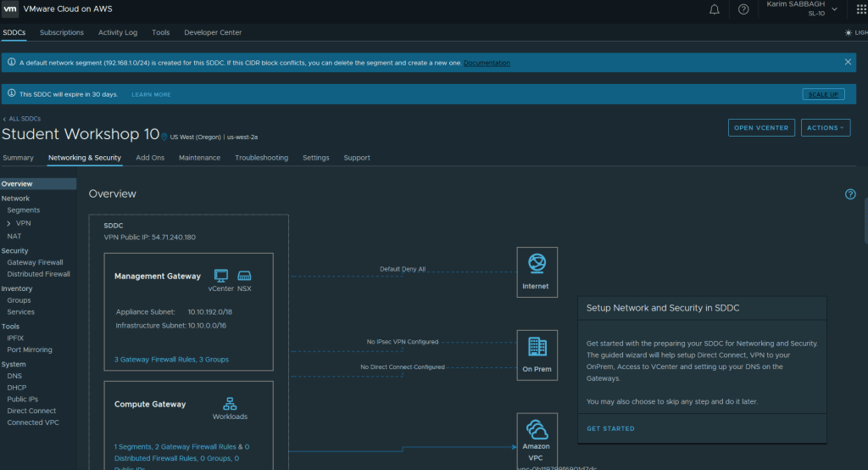Expand the VPN tree item in sidebar
This screenshot has height=470, width=868.
click(x=8, y=223)
